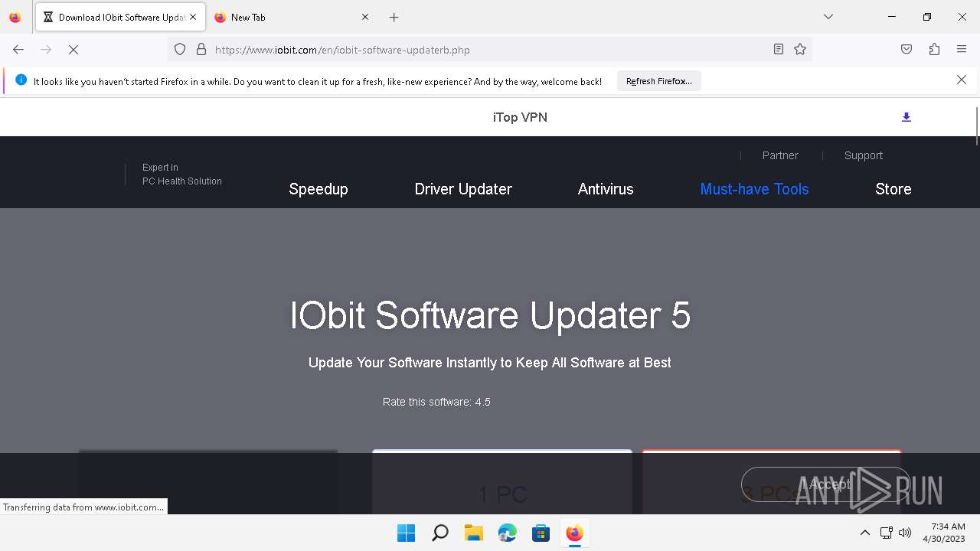Go to the Store page
The image size is (980, 551).
[x=893, y=189]
